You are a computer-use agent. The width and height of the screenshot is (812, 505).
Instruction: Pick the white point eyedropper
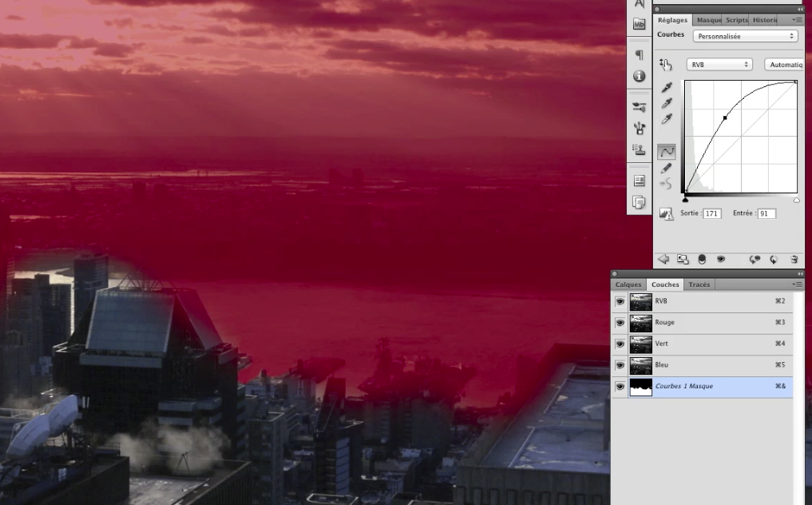pos(667,119)
